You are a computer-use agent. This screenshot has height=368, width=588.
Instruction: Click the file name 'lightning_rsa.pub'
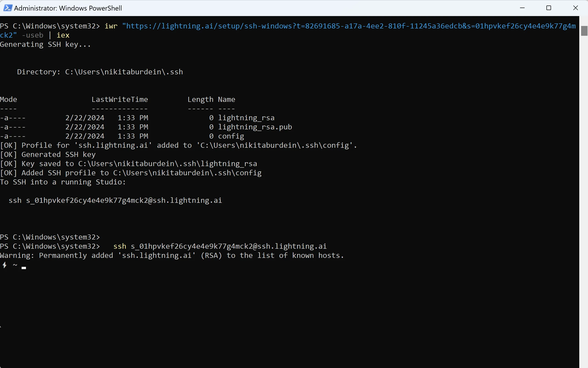(x=255, y=127)
